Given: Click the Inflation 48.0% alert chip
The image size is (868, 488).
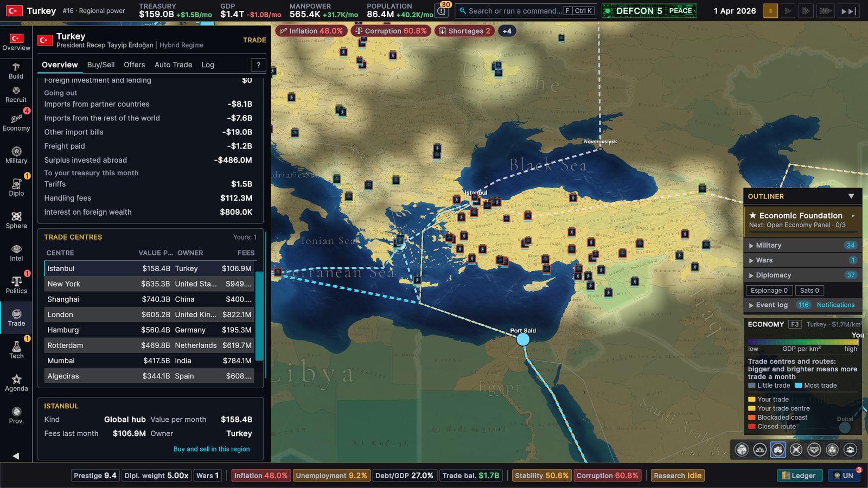Looking at the screenshot, I should [x=311, y=31].
